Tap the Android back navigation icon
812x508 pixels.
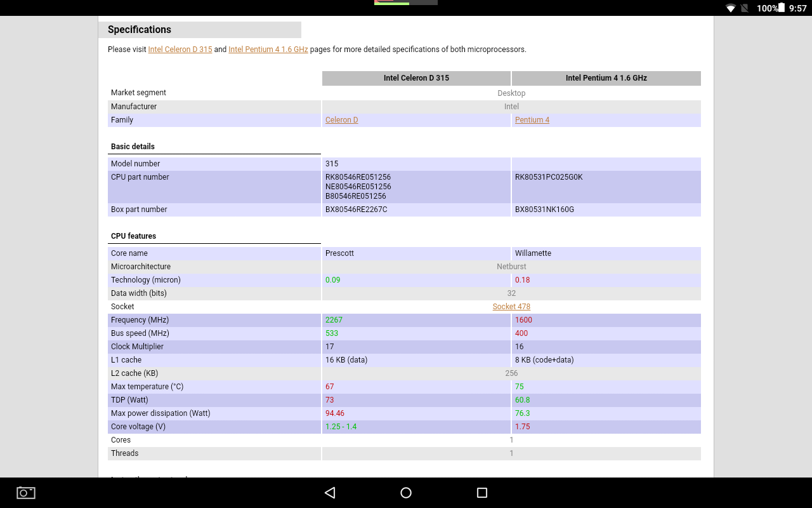pos(330,493)
